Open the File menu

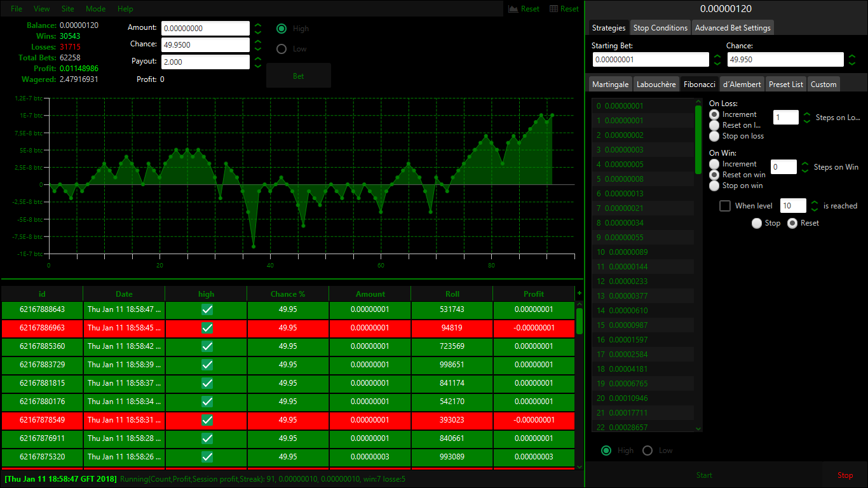pyautogui.click(x=17, y=9)
